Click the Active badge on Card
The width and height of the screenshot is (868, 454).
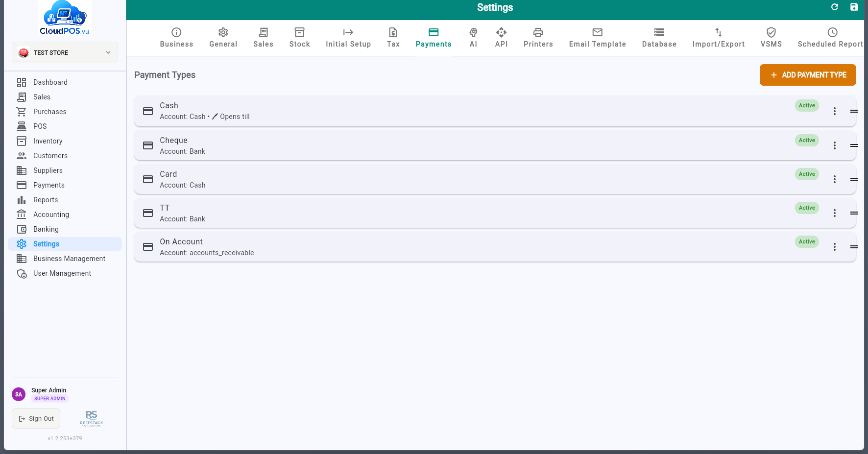[807, 174]
